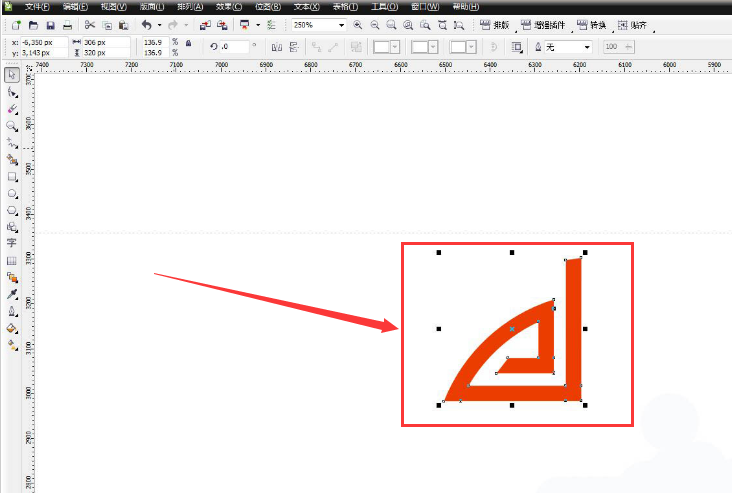732x493 pixels.
Task: Click the 转换 button
Action: coord(591,25)
